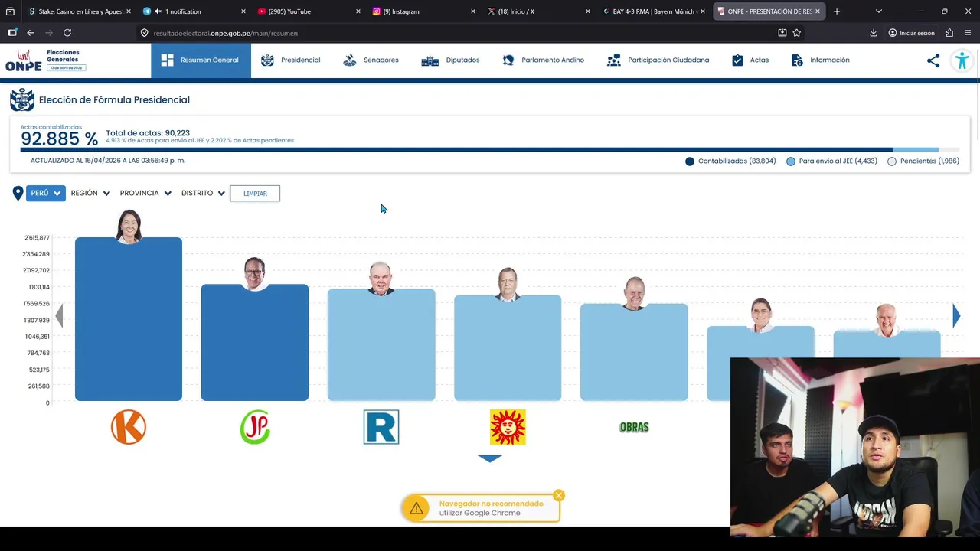Click the share icon in header
The width and height of the screenshot is (980, 551).
(x=933, y=60)
